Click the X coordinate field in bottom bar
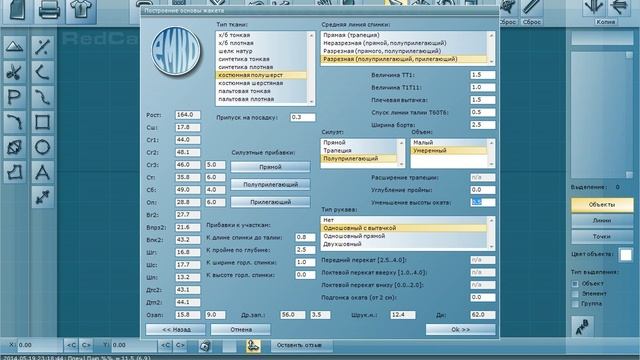This screenshot has width=640, height=360. (40, 345)
